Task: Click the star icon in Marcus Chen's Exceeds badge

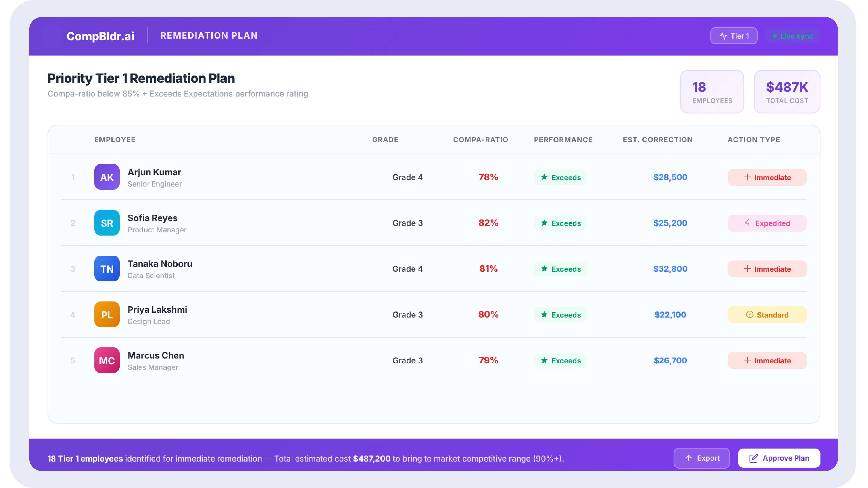Action: 544,360
